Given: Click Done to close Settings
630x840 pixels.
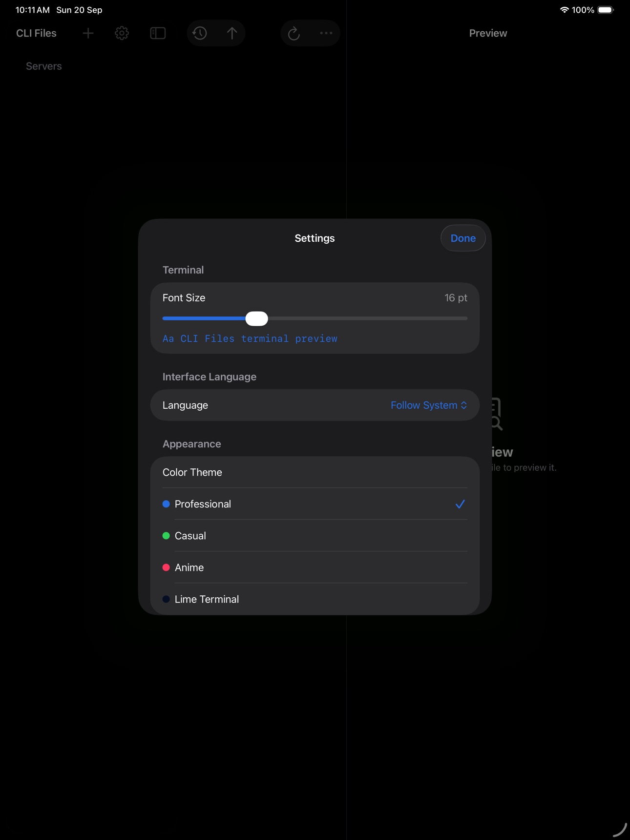Looking at the screenshot, I should pos(463,238).
